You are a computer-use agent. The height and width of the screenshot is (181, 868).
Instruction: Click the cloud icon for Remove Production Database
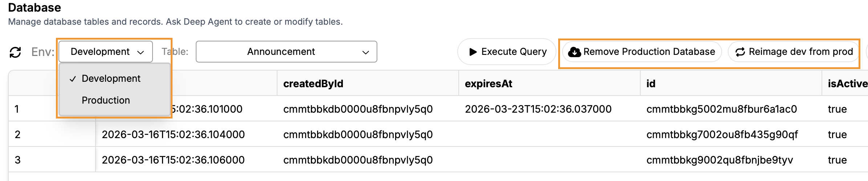(574, 52)
